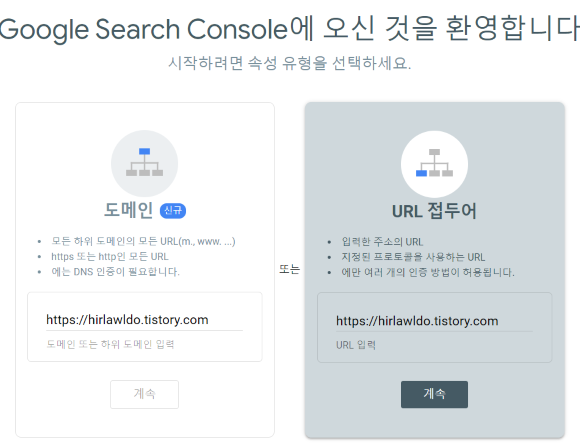The height and width of the screenshot is (448, 580).
Task: Select the URL 접두어 property type heading
Action: (434, 211)
